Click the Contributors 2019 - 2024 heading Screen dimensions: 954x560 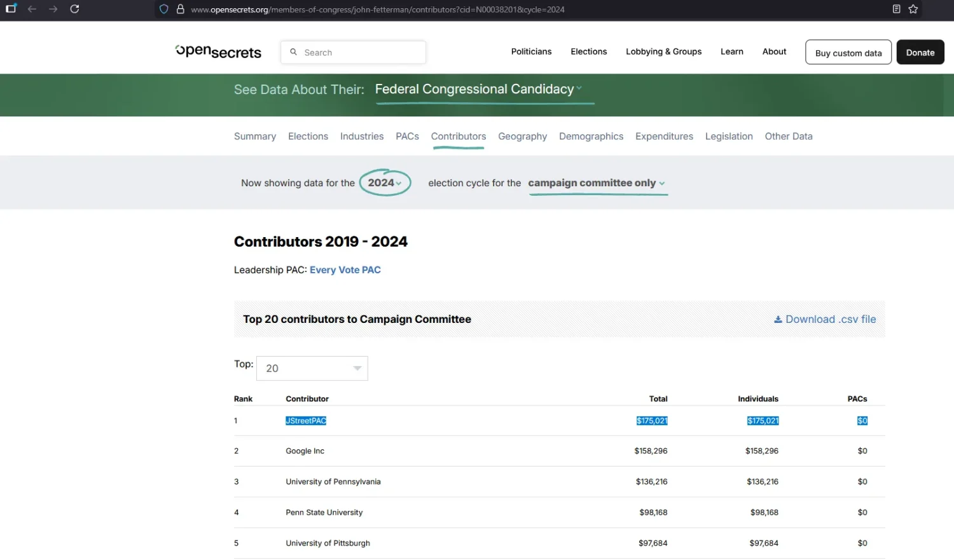coord(321,242)
